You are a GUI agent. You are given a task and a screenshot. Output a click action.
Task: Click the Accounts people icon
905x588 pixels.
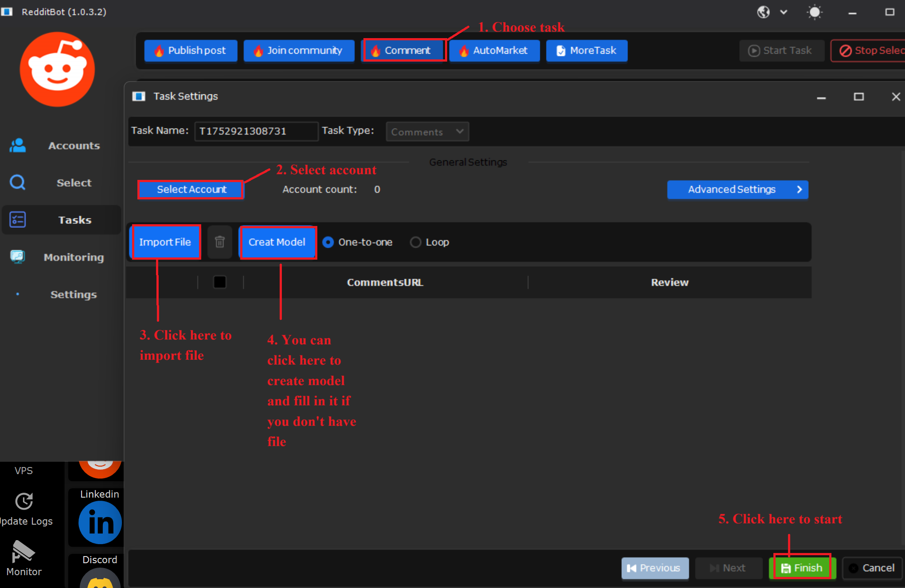[x=18, y=145]
